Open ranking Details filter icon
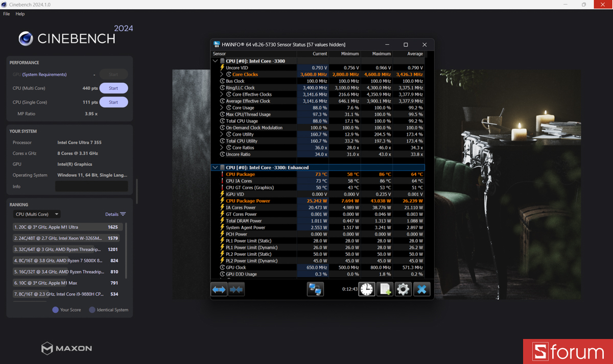 click(123, 214)
